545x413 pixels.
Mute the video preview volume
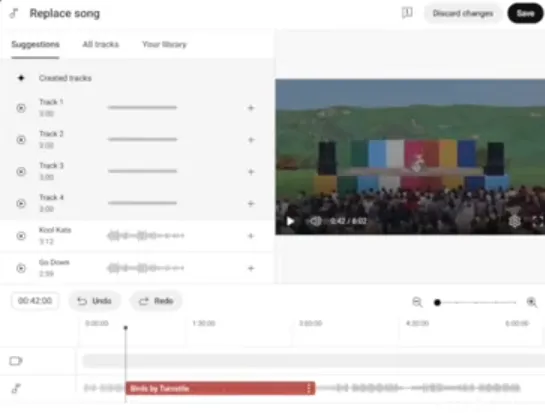[x=315, y=221]
